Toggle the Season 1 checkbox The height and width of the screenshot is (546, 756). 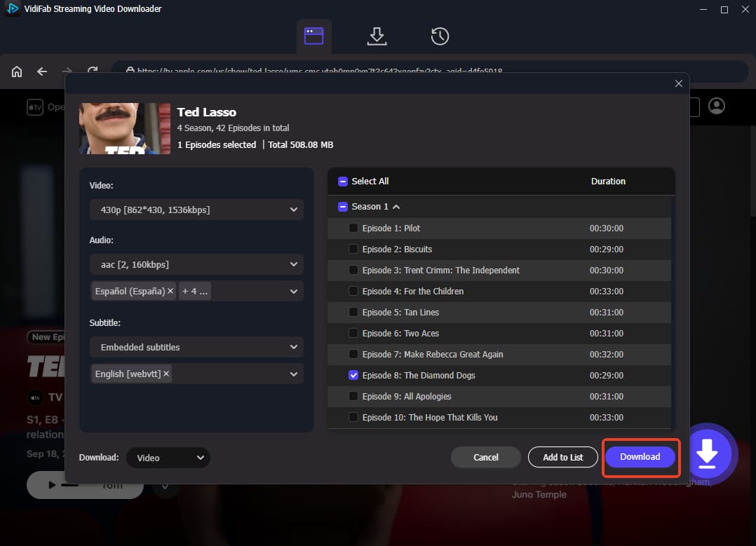tap(343, 207)
